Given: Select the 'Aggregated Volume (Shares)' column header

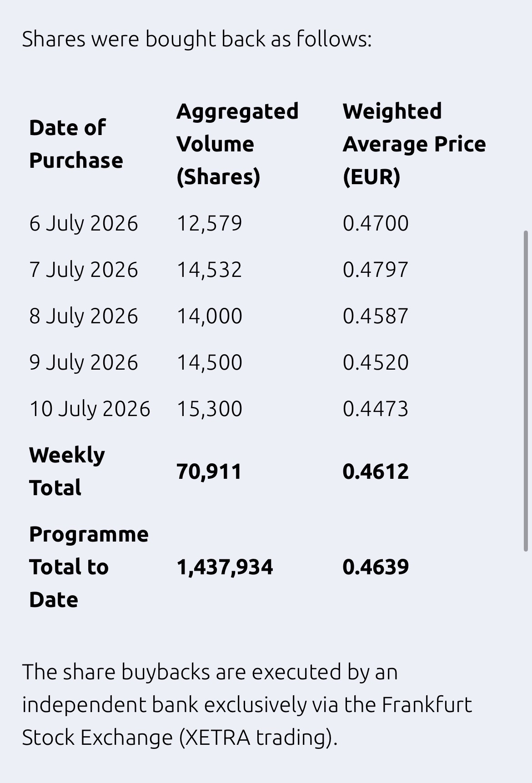Looking at the screenshot, I should click(237, 144).
